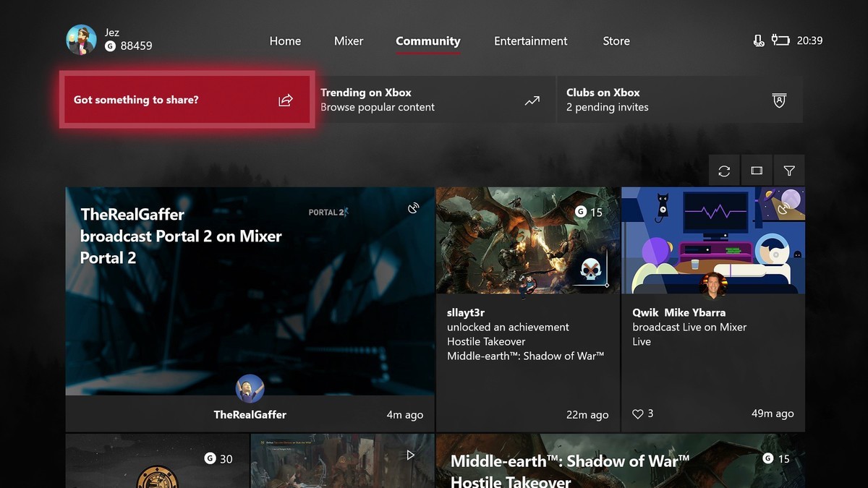Open Jez's profile avatar

pos(81,40)
